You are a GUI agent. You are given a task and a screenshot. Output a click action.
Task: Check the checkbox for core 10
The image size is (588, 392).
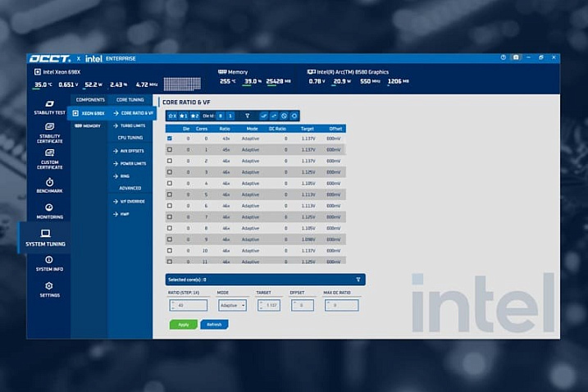point(170,251)
